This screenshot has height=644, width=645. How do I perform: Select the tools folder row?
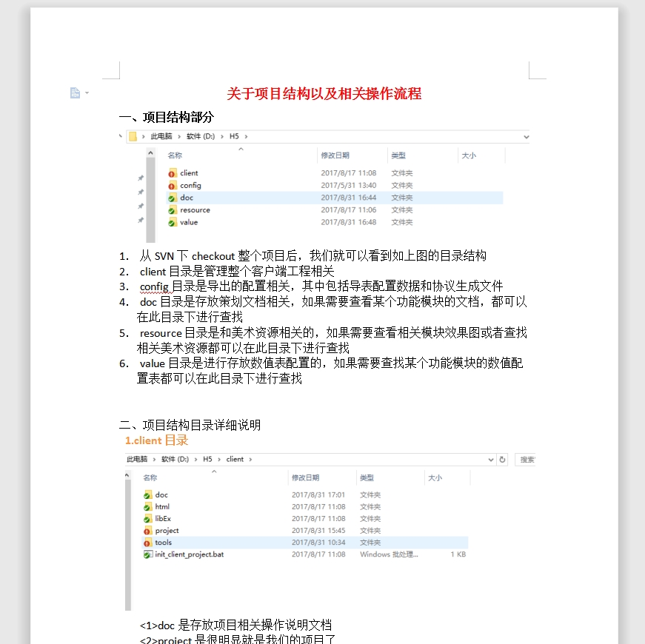click(x=296, y=543)
